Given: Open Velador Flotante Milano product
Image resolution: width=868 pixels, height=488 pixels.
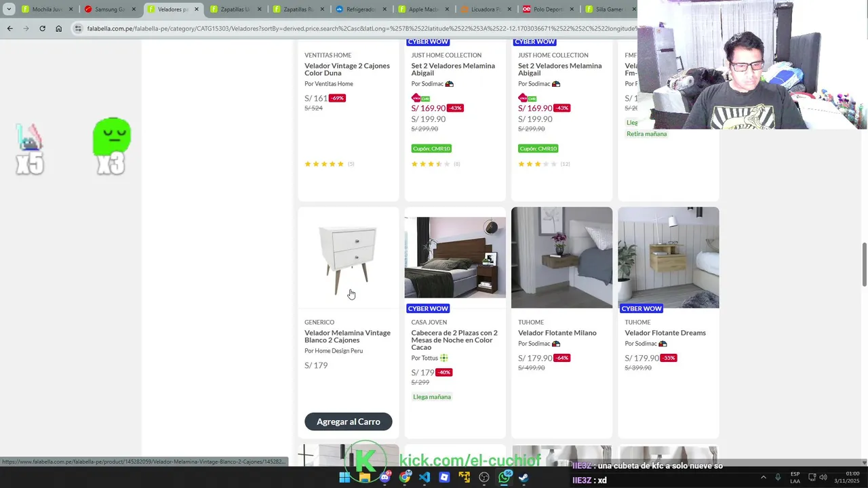Looking at the screenshot, I should pos(557,333).
